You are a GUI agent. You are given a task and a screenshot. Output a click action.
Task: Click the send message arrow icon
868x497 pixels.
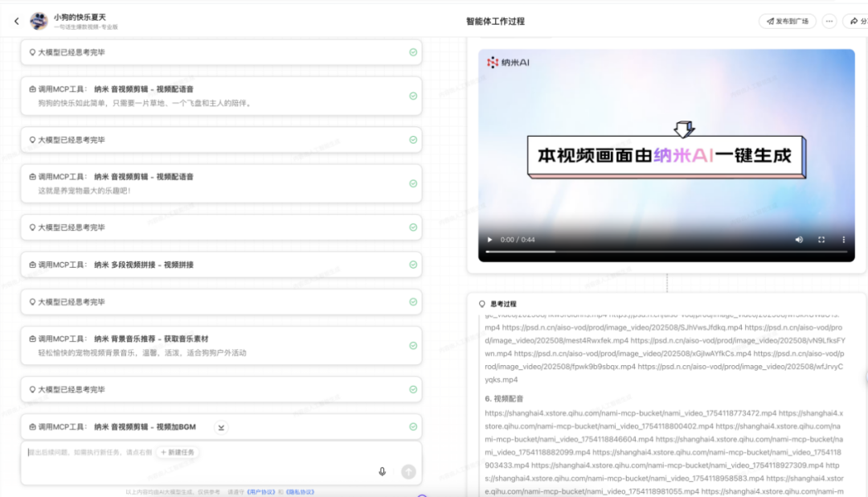[408, 472]
